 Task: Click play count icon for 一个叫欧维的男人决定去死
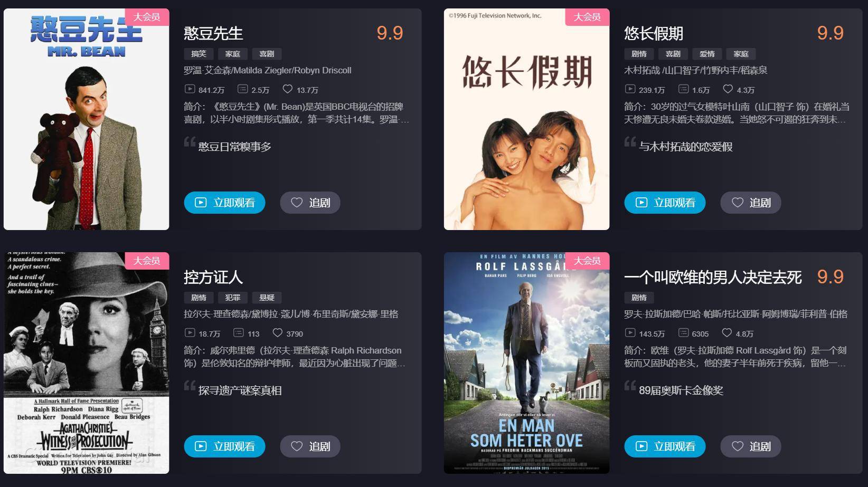630,333
